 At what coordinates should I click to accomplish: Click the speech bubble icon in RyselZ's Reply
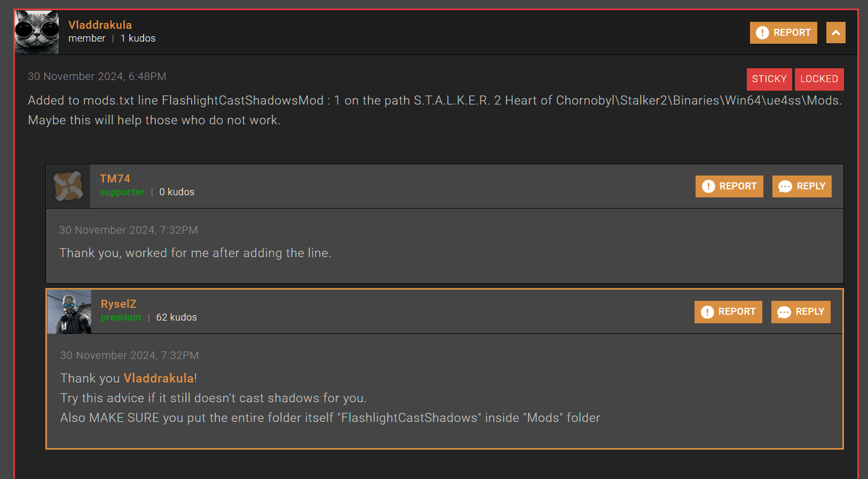point(784,312)
